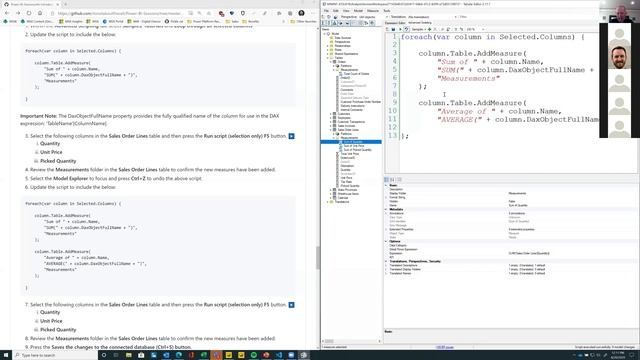Collapse the Tables folder

(x=328, y=58)
